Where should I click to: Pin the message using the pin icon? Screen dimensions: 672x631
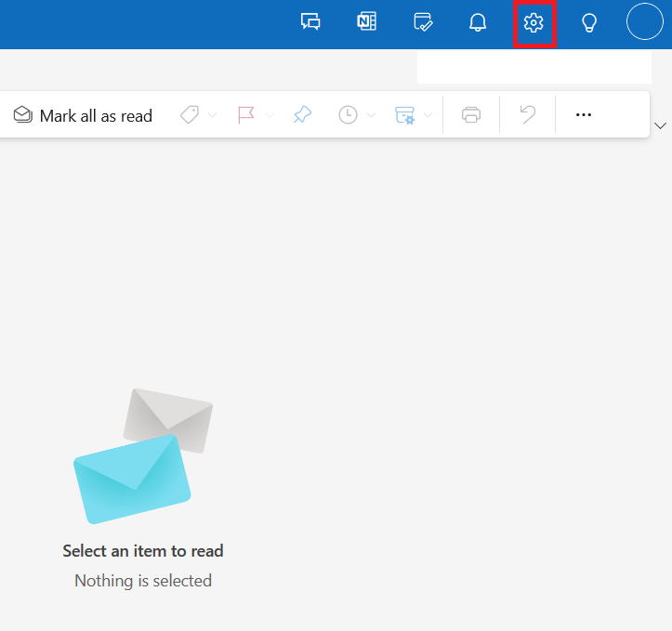tap(302, 115)
